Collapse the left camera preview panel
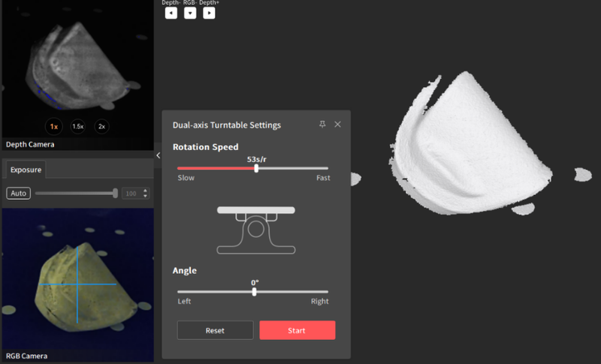Screen dimensions: 601x364 pos(158,155)
